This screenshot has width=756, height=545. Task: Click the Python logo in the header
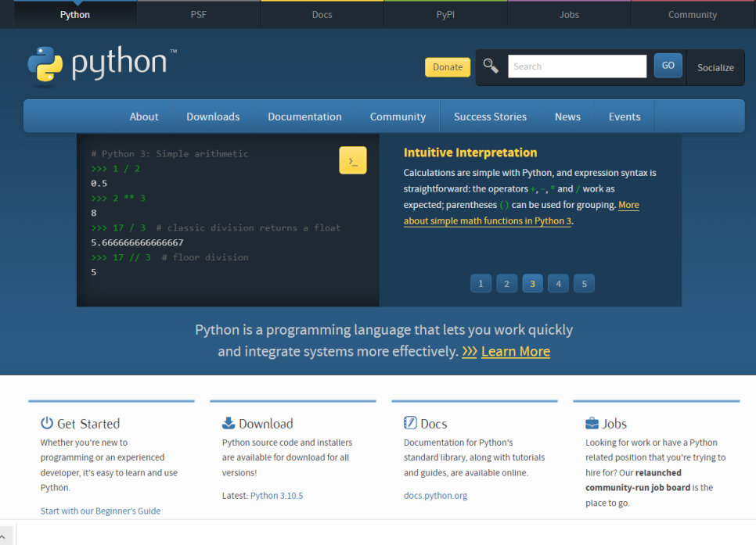103,65
